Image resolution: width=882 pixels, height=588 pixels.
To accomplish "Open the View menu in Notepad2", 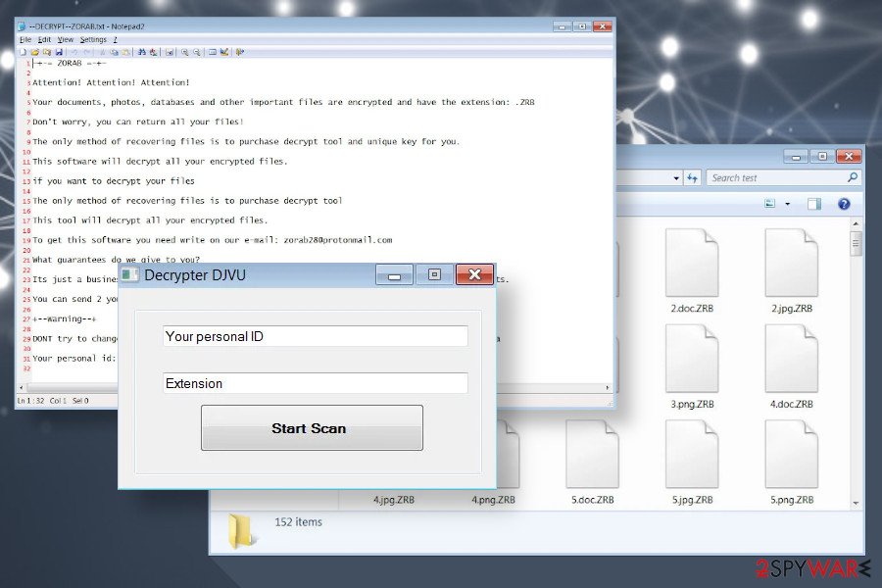I will click(66, 39).
